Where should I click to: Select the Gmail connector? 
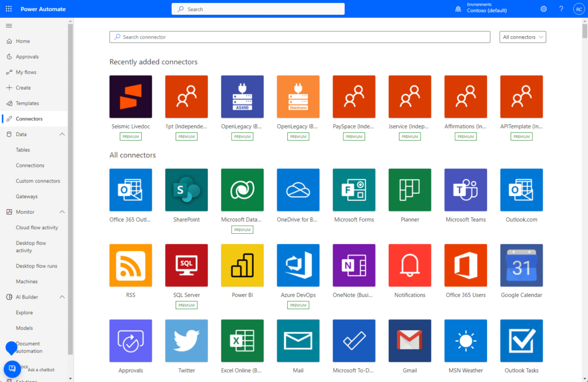click(x=410, y=341)
